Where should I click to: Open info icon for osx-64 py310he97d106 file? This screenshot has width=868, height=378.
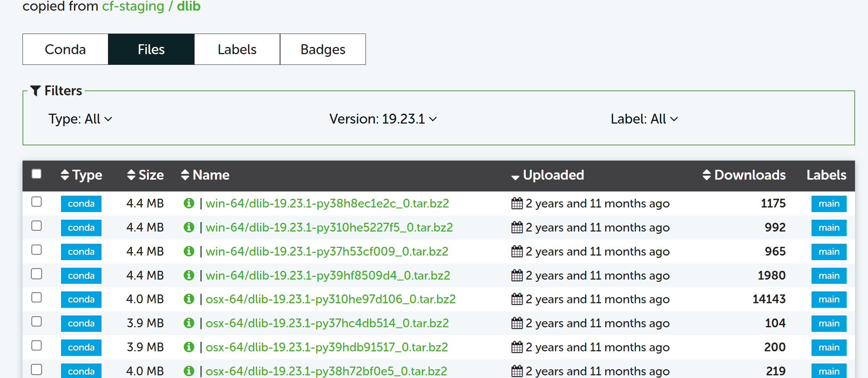pyautogui.click(x=189, y=299)
